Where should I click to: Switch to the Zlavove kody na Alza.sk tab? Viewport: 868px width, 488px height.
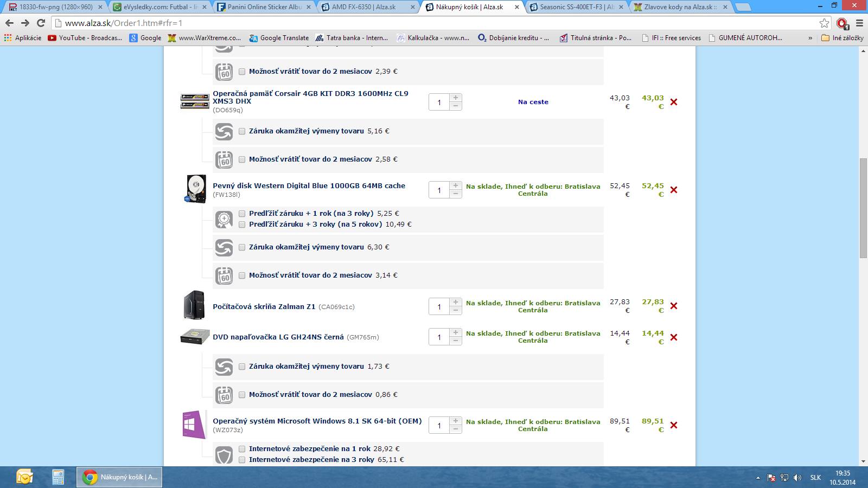[x=681, y=7]
